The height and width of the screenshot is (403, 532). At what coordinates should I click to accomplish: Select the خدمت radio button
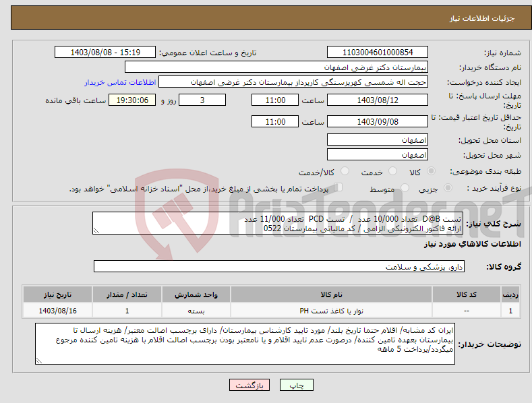[x=392, y=171]
